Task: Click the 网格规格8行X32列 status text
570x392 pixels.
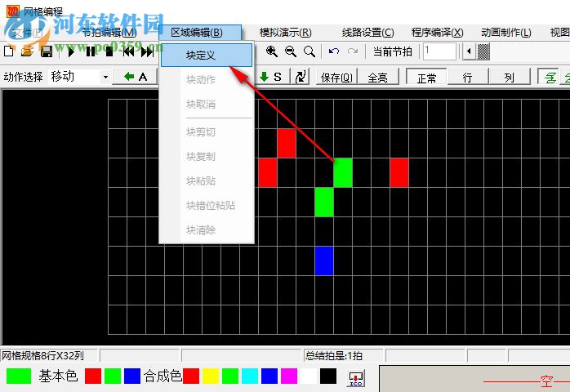Action: 43,355
